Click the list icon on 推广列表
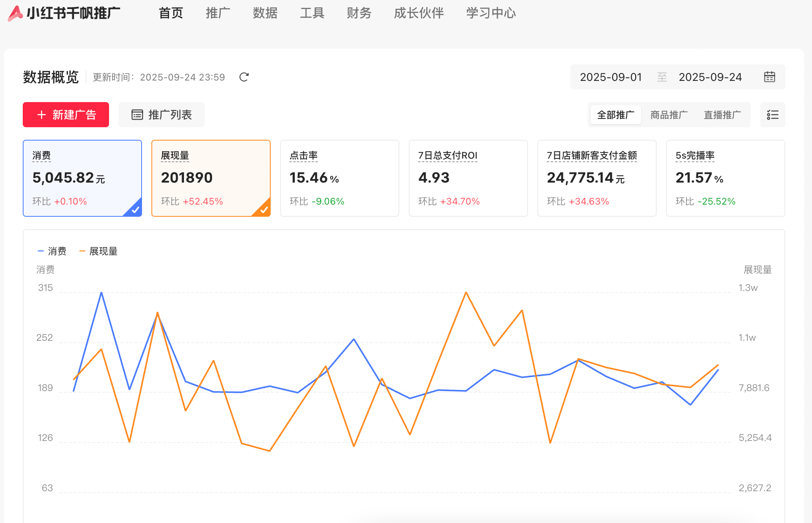The width and height of the screenshot is (812, 523). 137,115
